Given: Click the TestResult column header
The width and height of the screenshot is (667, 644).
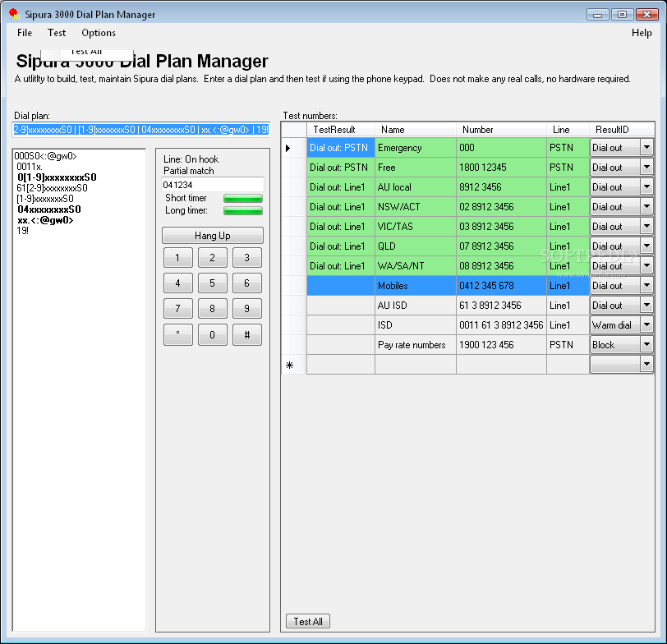Looking at the screenshot, I should pyautogui.click(x=341, y=130).
